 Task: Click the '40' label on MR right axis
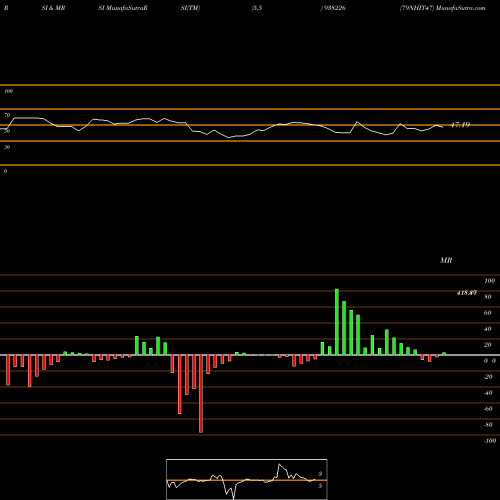(488, 329)
